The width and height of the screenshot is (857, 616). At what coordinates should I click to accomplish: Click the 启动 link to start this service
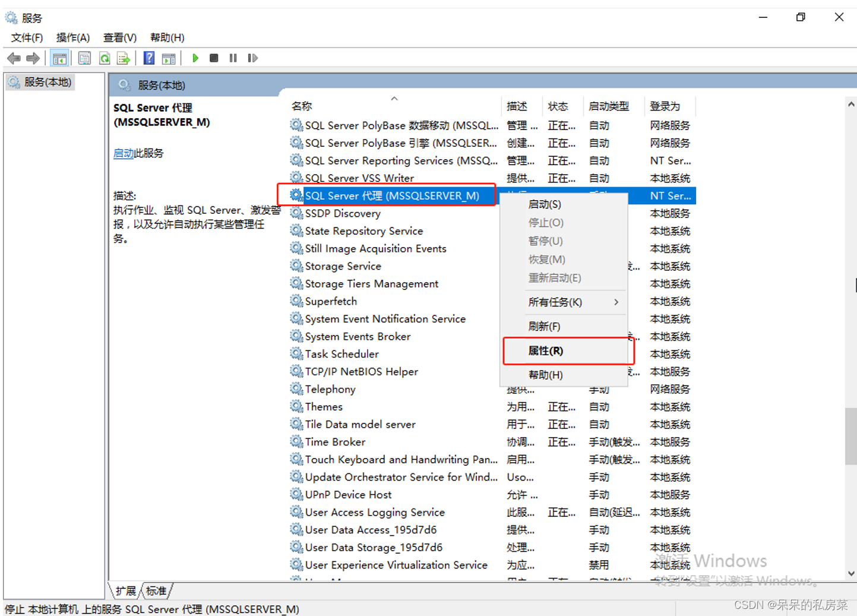(x=123, y=153)
